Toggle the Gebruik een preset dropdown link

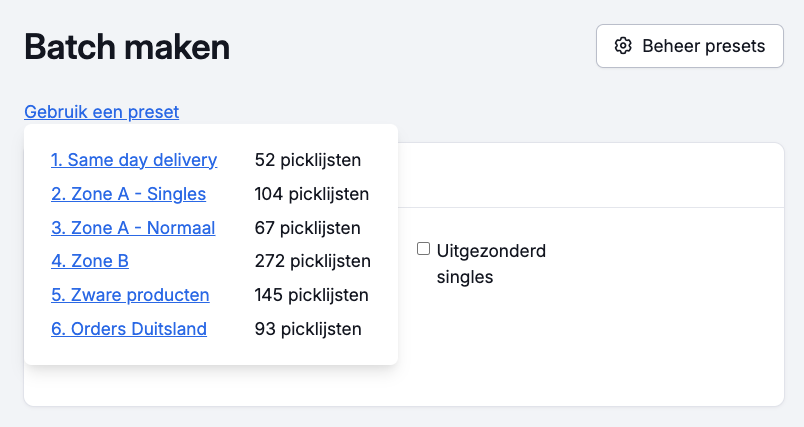102,112
